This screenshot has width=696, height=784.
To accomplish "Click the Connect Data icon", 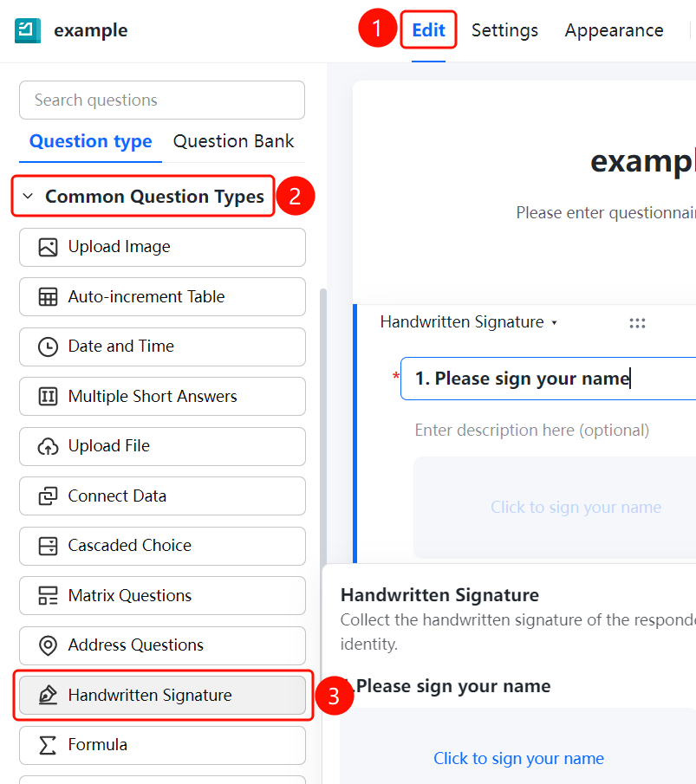I will click(x=48, y=496).
